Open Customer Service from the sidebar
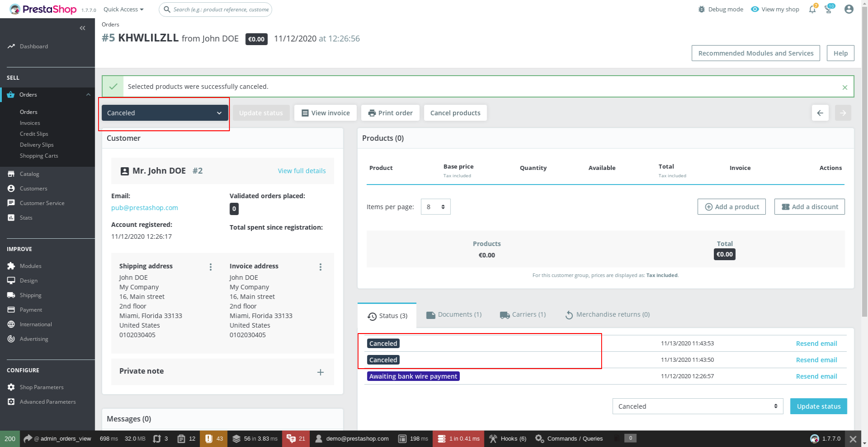 click(42, 203)
